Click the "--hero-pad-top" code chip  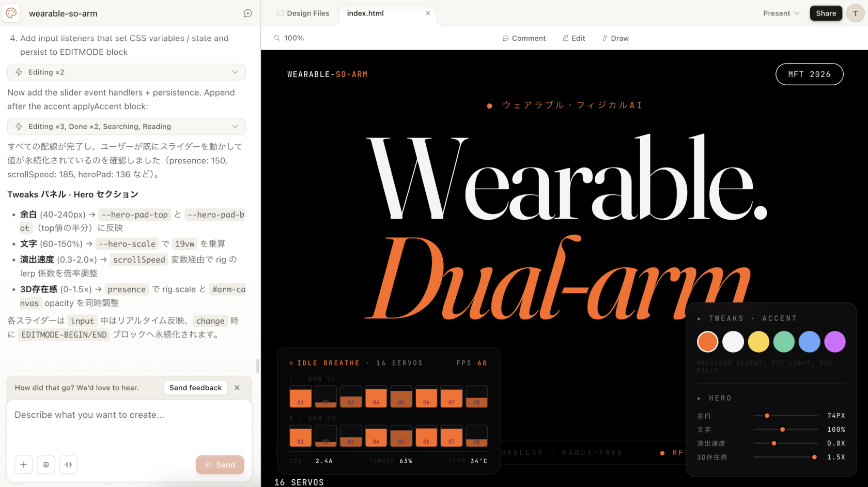click(x=135, y=215)
